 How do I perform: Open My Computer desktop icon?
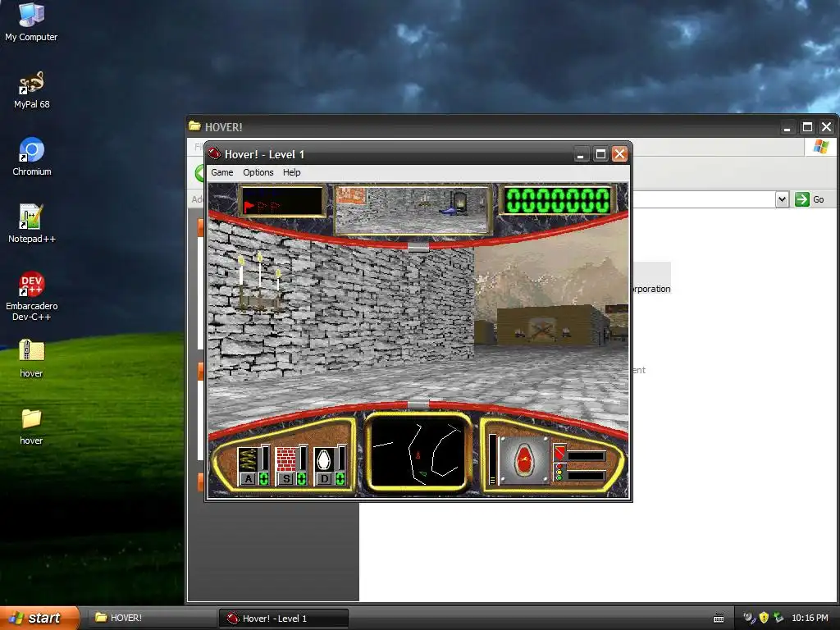[31, 22]
